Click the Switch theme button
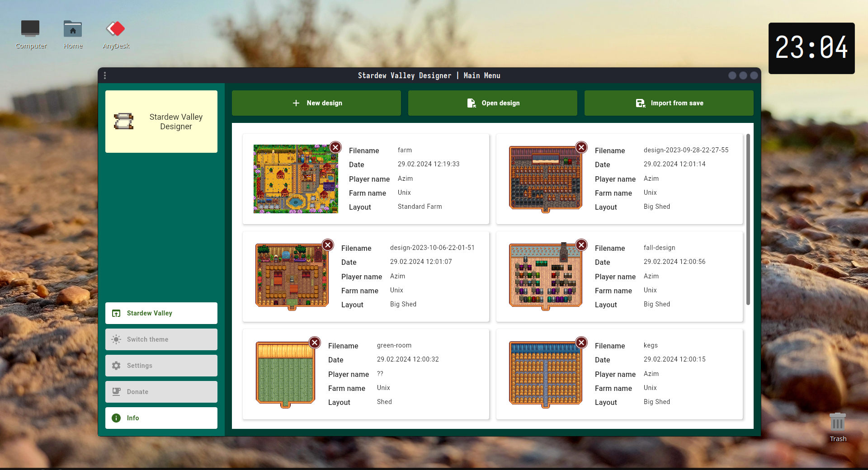This screenshot has height=470, width=868. pos(161,339)
